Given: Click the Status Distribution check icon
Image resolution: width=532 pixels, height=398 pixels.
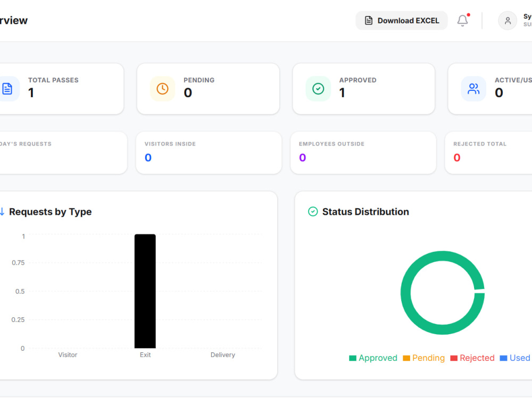Looking at the screenshot, I should point(313,211).
